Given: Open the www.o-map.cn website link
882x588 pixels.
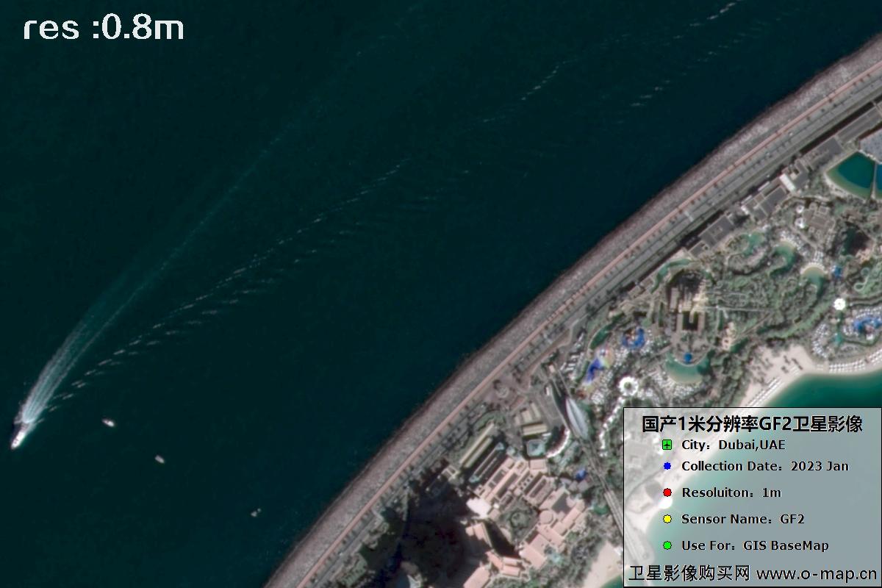Looking at the screenshot, I should coord(816,573).
